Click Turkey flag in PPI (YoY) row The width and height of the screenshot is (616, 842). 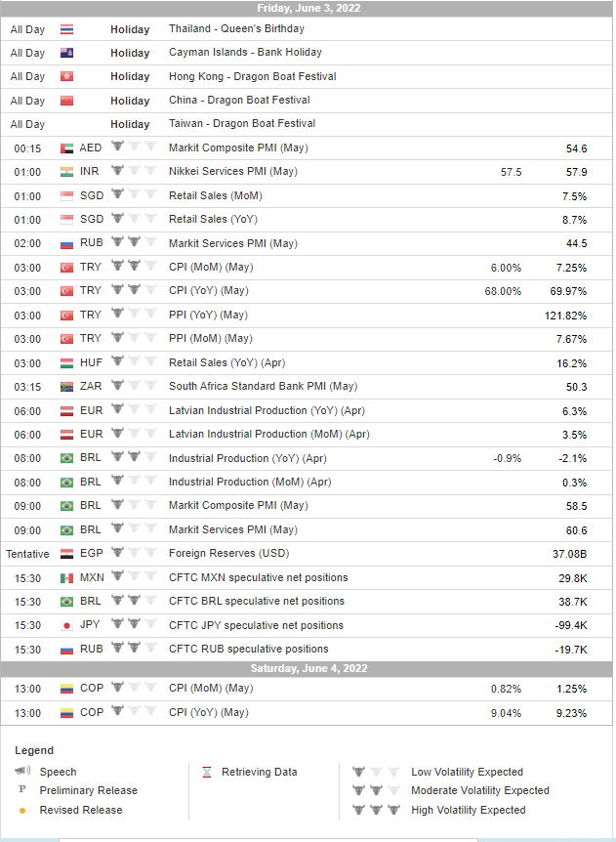click(x=66, y=316)
